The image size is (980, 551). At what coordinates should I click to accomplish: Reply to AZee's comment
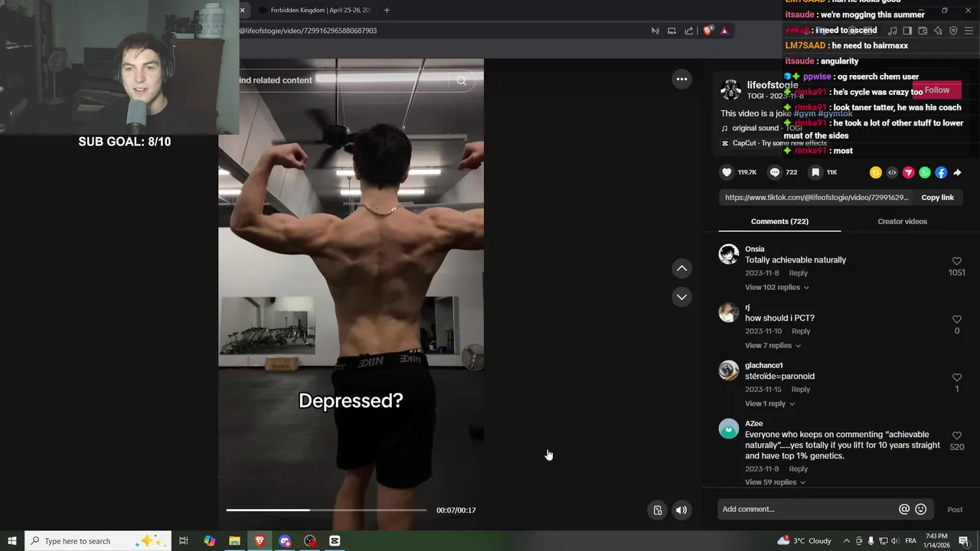click(798, 469)
